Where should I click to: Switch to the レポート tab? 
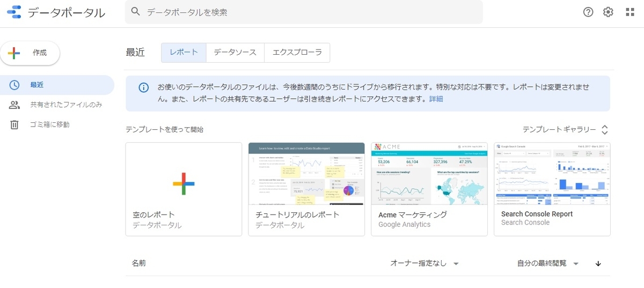click(184, 53)
